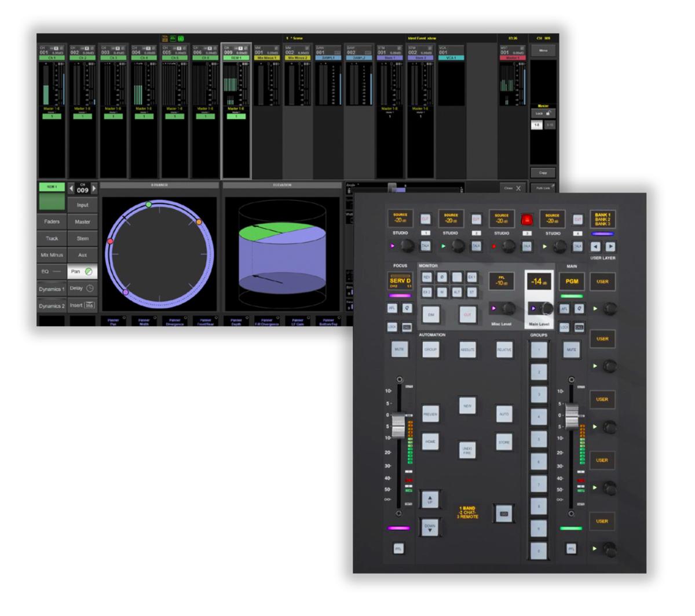Open the Insert section with Ins icon
This screenshot has height=616, width=695.
click(x=82, y=305)
